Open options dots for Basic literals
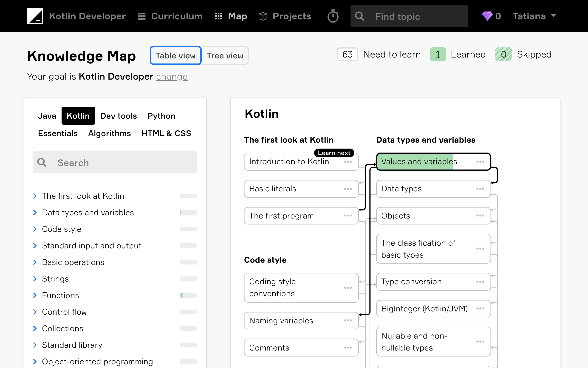The image size is (588, 368). click(x=348, y=189)
